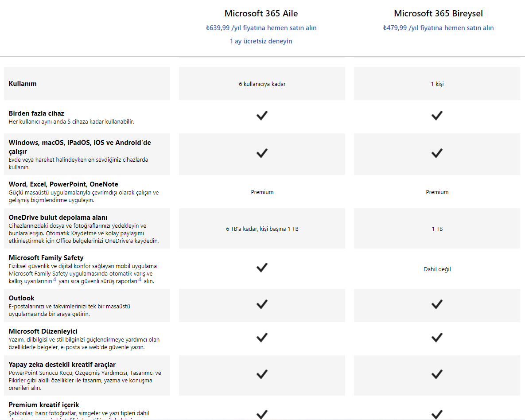Click the Microsoft 365 Aile column heading
The width and height of the screenshot is (525, 420).
coord(261,13)
